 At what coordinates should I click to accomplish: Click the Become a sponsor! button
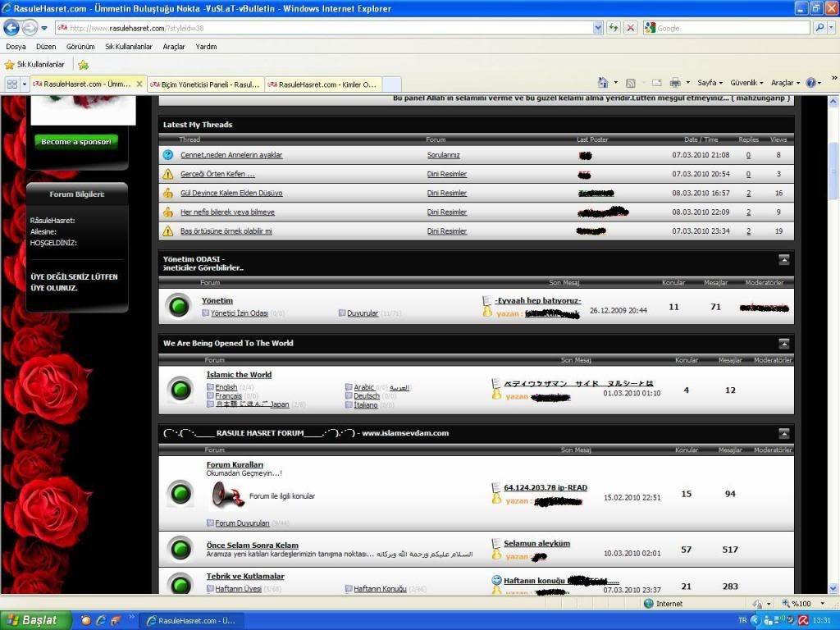(76, 142)
